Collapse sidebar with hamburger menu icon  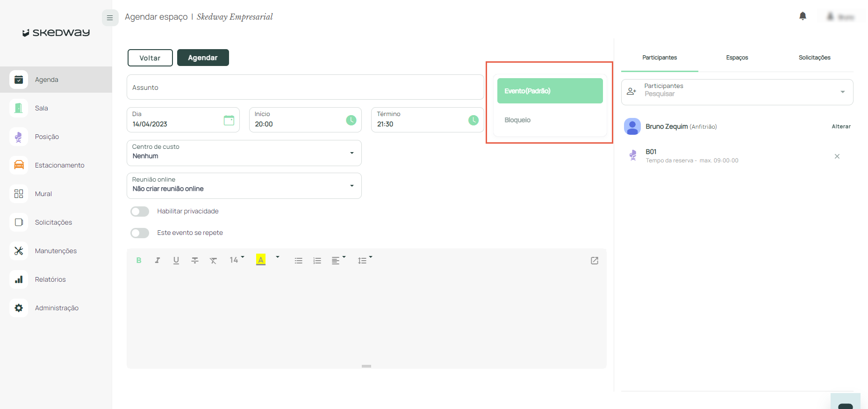(x=110, y=18)
